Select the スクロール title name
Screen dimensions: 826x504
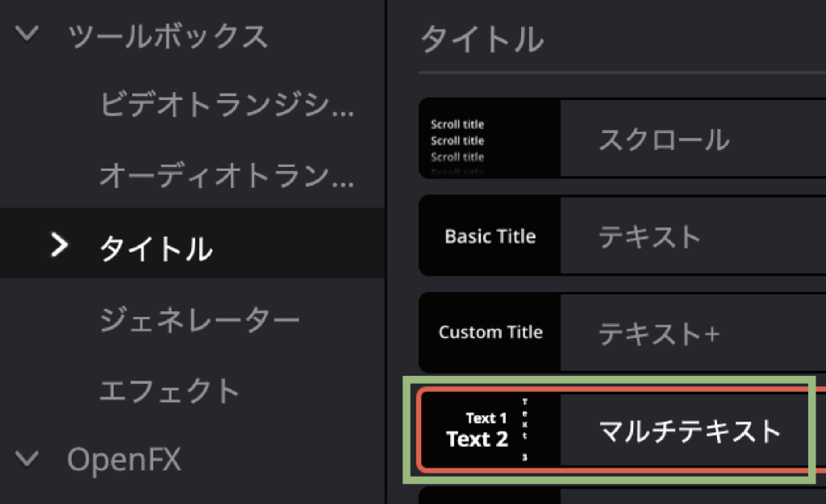[x=663, y=140]
